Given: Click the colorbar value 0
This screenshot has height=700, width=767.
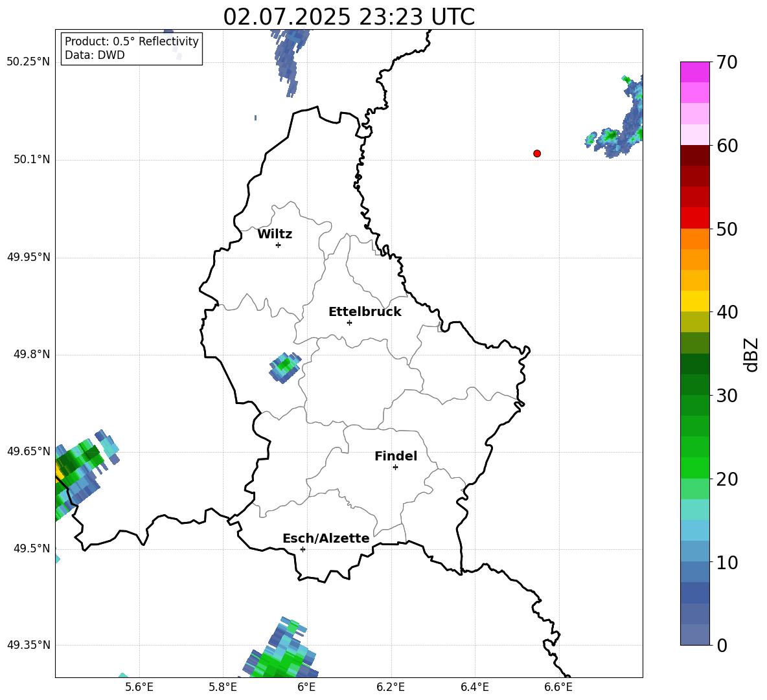Looking at the screenshot, I should point(722,645).
